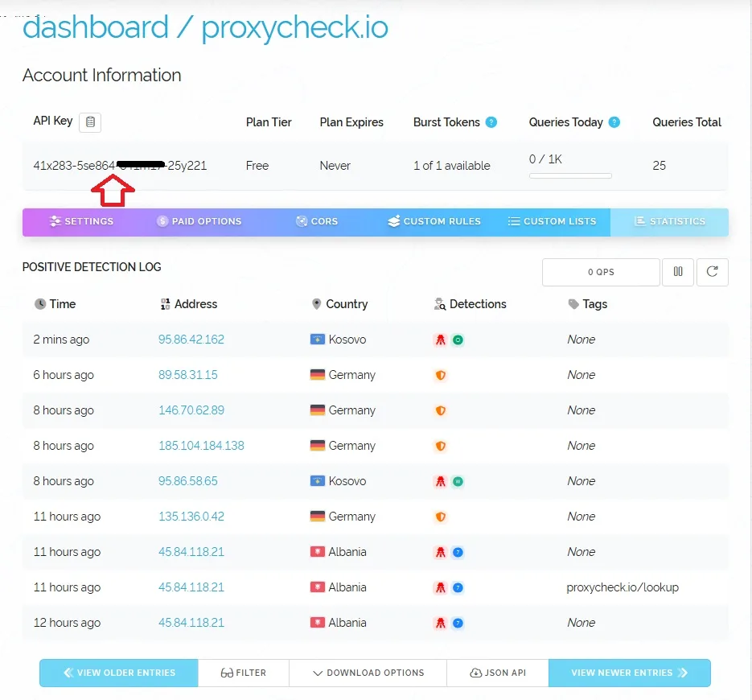Copy the API key using clipboard icon
The image size is (752, 700).
tap(90, 121)
